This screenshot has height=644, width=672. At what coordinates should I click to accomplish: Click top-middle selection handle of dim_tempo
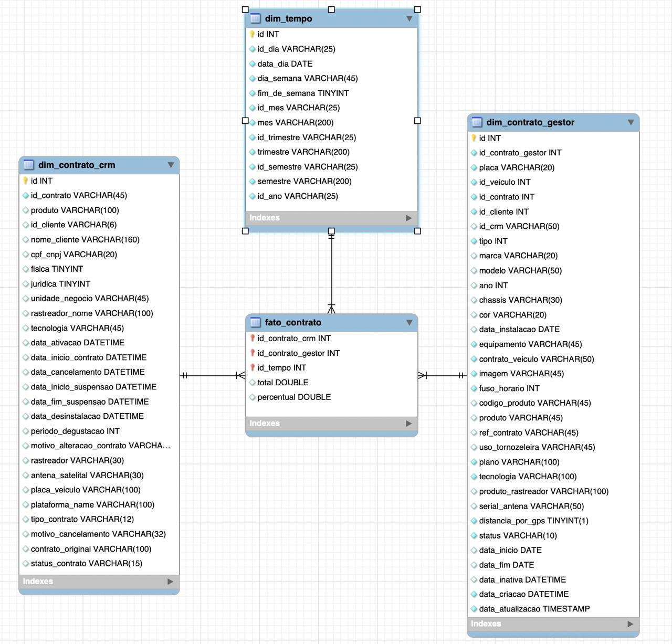(x=331, y=9)
